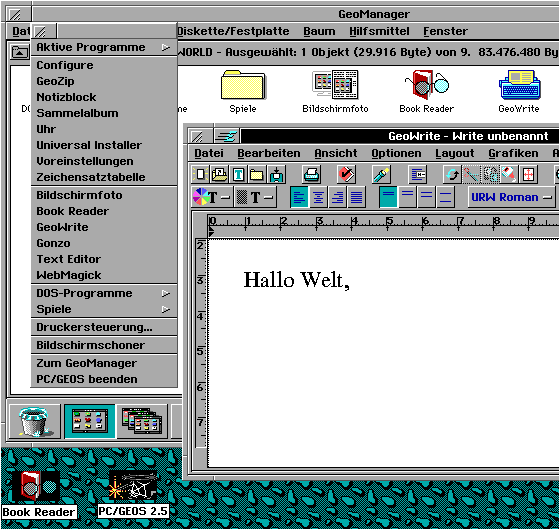Set full justified text alignment
Screen dimensions: 560x530
[356, 197]
